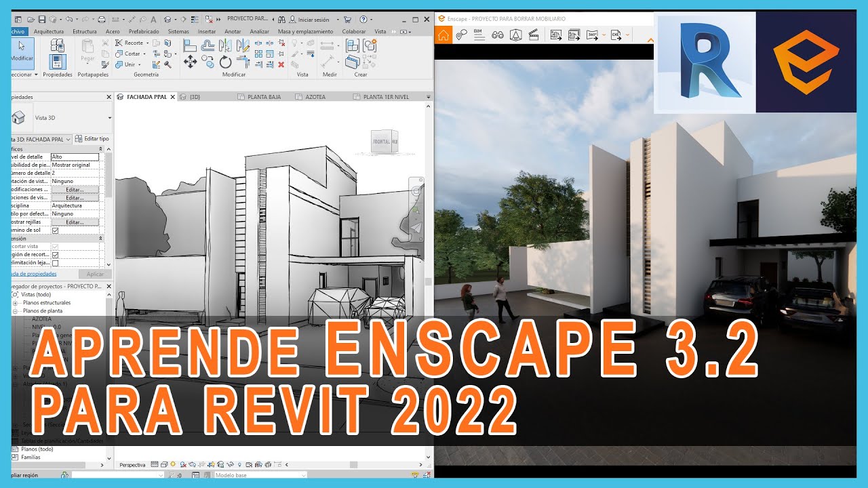868x488 pixels.
Task: Click Editar button for Mostrar rejillas row
Action: pos(75,222)
